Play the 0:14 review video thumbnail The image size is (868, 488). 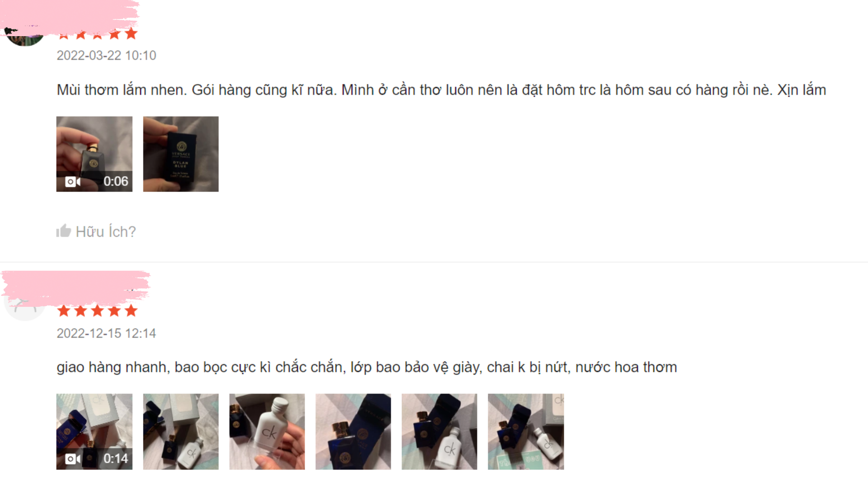94,432
